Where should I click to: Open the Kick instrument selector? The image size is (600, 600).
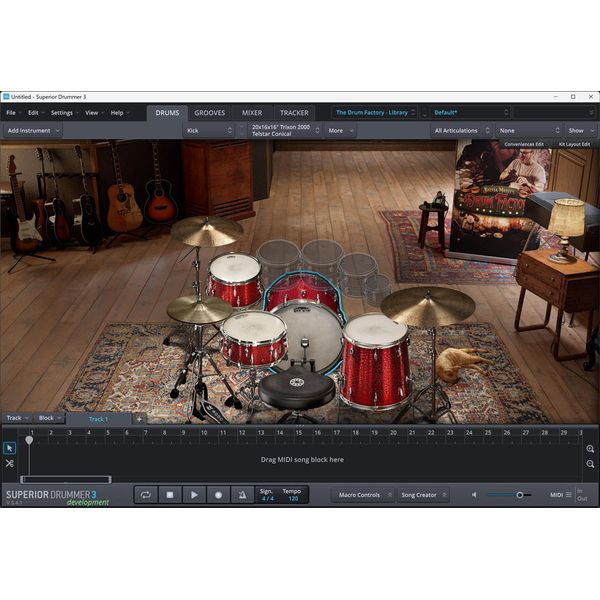[x=209, y=130]
